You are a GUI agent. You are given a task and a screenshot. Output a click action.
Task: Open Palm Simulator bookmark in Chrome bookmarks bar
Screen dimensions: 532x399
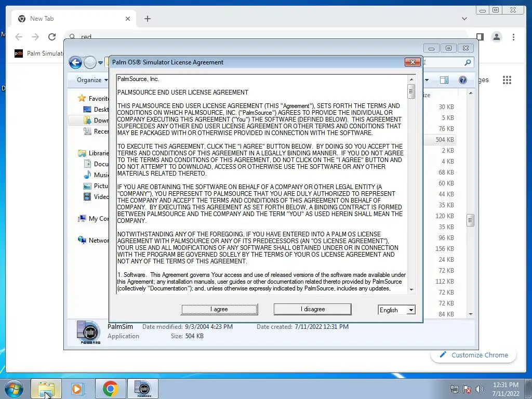click(x=39, y=54)
